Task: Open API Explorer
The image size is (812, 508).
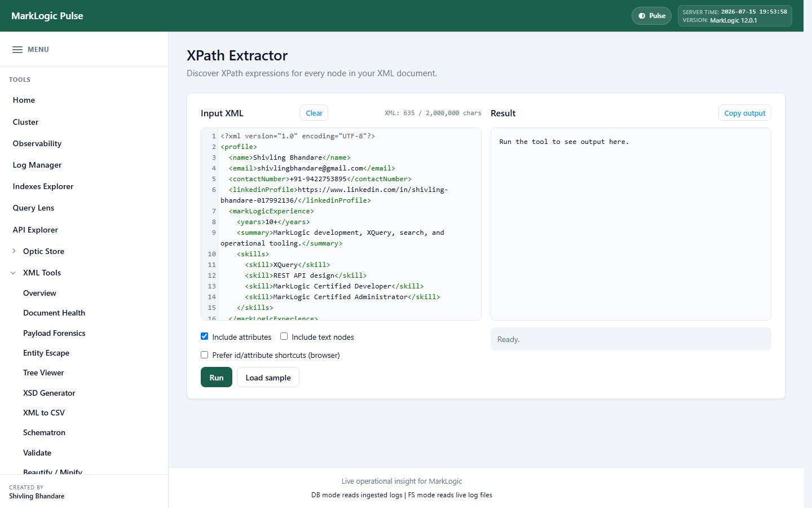Action: (x=35, y=230)
